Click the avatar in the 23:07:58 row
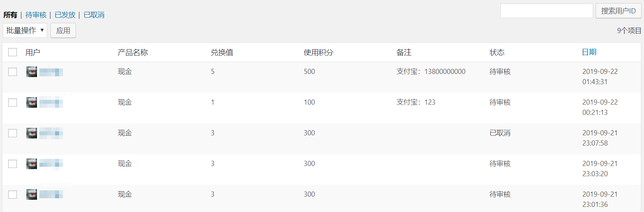 point(31,133)
